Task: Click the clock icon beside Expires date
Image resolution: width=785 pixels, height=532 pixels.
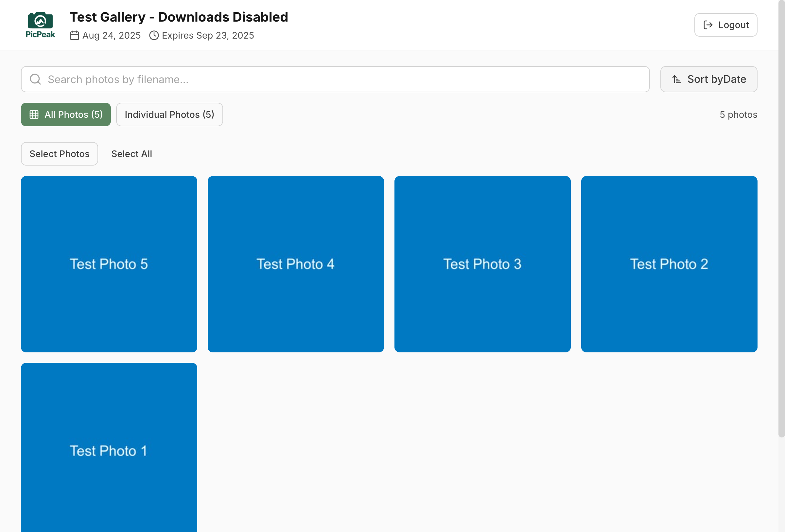Action: [x=154, y=35]
